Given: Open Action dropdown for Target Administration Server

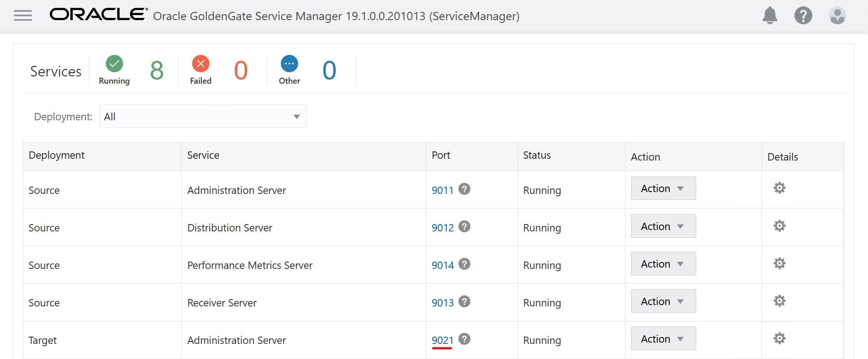Looking at the screenshot, I should pos(663,339).
